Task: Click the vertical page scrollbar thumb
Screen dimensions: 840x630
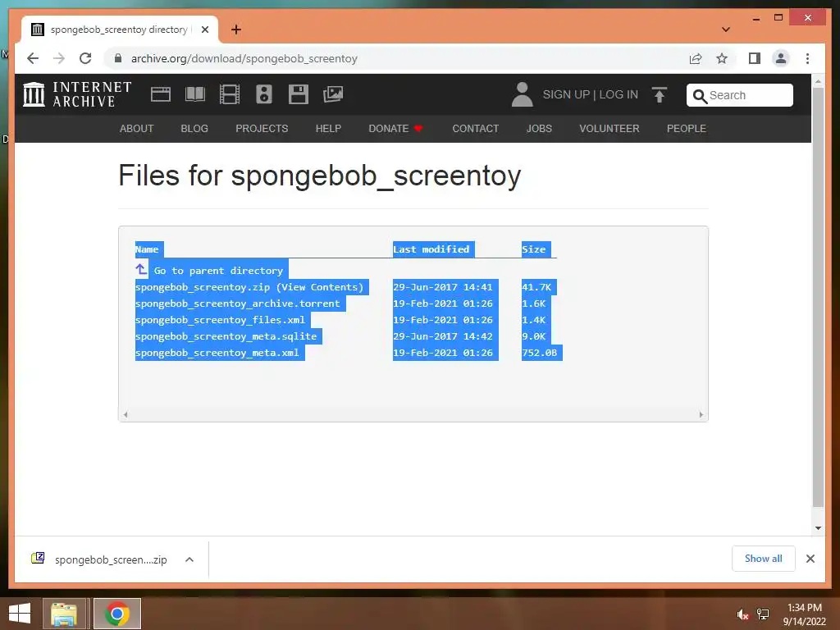Action: pyautogui.click(x=818, y=297)
